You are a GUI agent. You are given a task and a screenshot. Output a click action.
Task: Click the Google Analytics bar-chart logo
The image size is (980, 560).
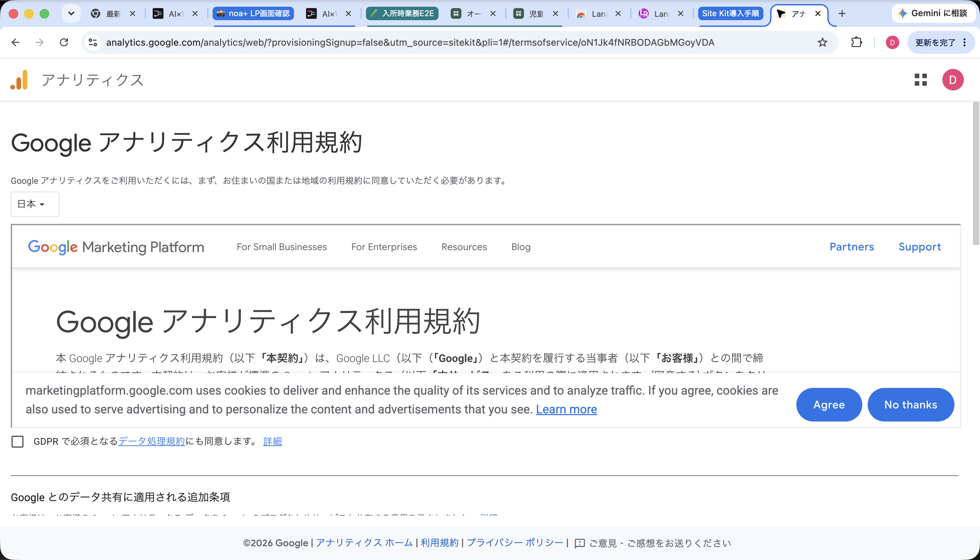point(19,80)
